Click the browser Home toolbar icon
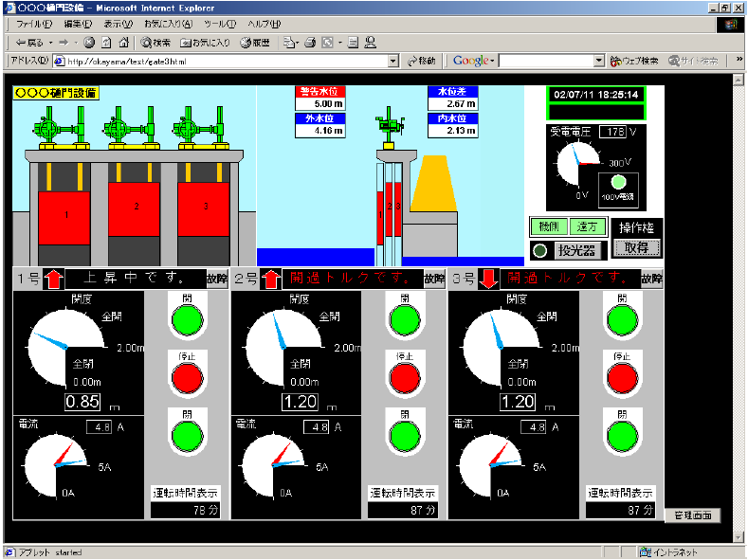Image resolution: width=748 pixels, height=560 pixels. click(x=123, y=43)
